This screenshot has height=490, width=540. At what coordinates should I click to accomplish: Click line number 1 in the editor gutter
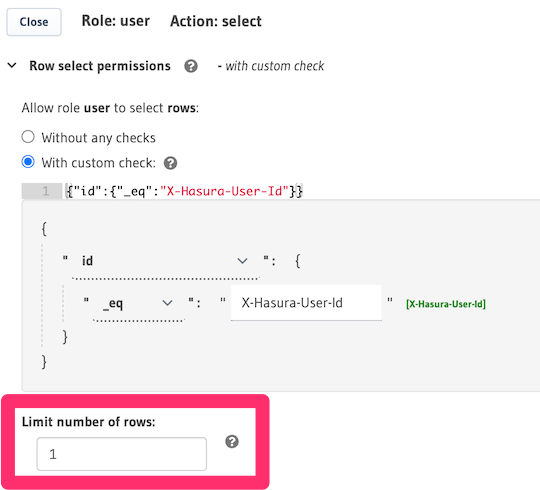coord(45,191)
